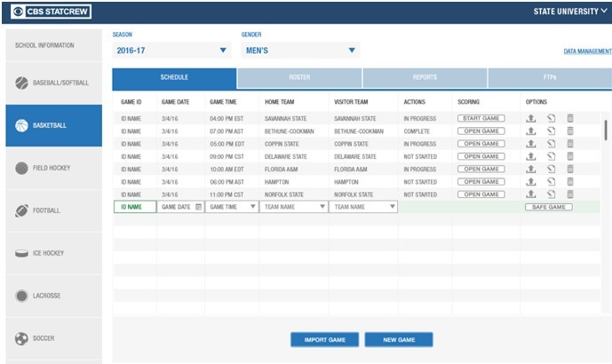Click the edit icon in Florida A&M row
This screenshot has width=612, height=364.
point(551,169)
